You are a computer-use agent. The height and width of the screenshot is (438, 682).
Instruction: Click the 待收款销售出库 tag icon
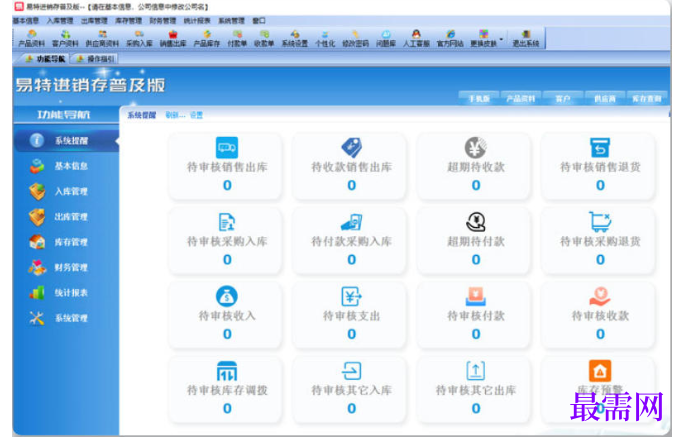(351, 147)
